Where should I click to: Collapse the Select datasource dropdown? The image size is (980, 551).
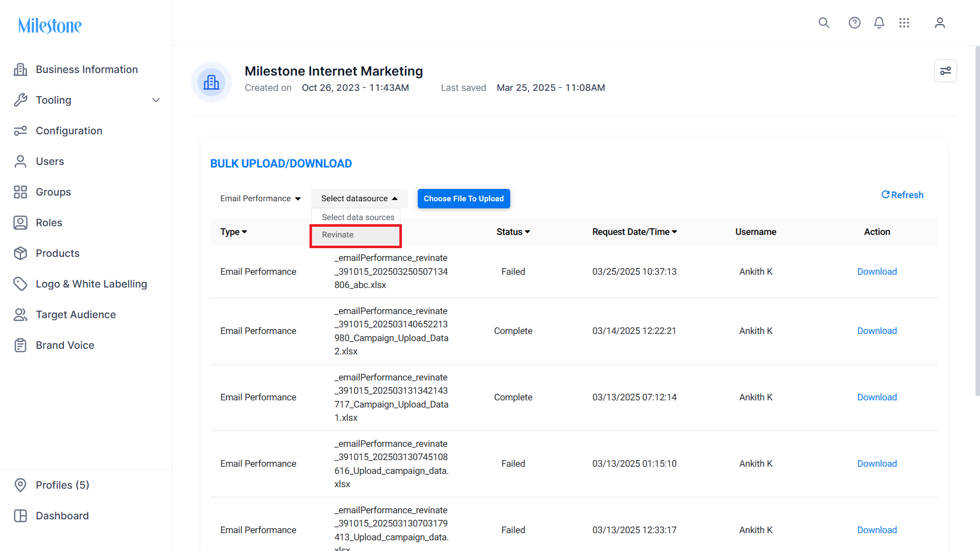point(359,199)
